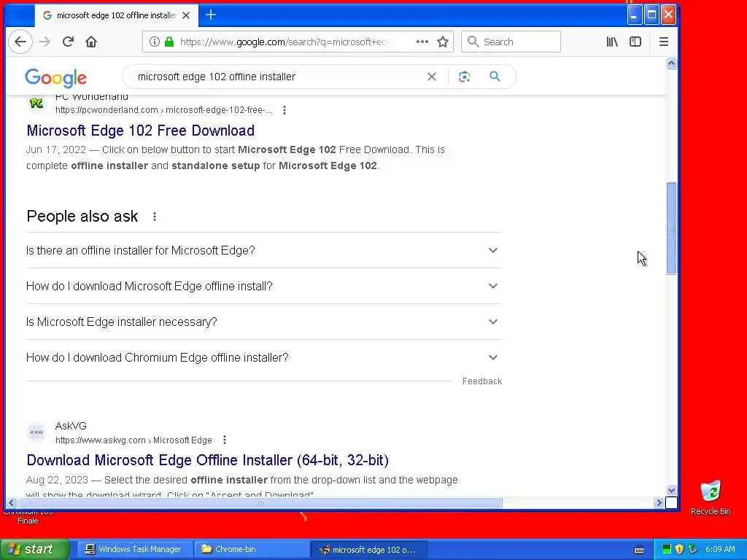Click the browser window taskbar button
Image resolution: width=747 pixels, height=560 pixels.
[x=368, y=550]
